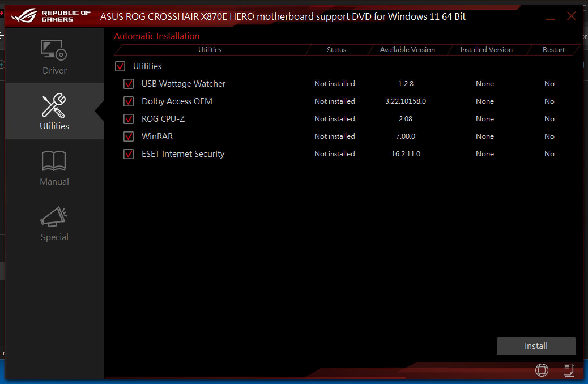The width and height of the screenshot is (588, 384).
Task: Switch to the Special tab
Action: pos(54,237)
